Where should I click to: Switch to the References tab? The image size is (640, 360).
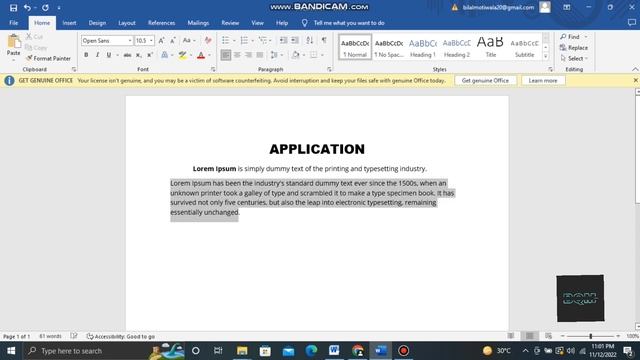tap(161, 23)
